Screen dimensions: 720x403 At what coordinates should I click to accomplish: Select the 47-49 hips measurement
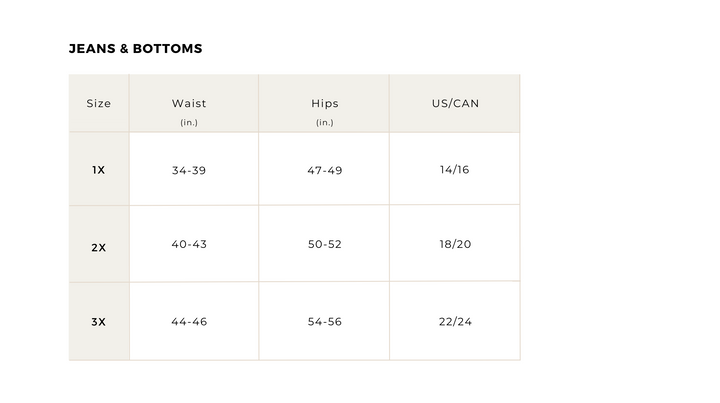pyautogui.click(x=325, y=171)
